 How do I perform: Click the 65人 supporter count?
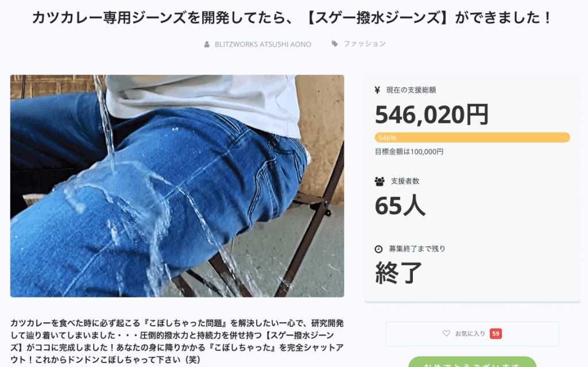pyautogui.click(x=400, y=206)
